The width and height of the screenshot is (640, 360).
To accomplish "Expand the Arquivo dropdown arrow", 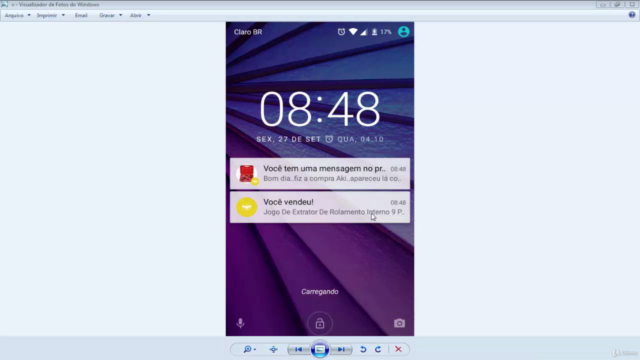I will click(x=29, y=15).
